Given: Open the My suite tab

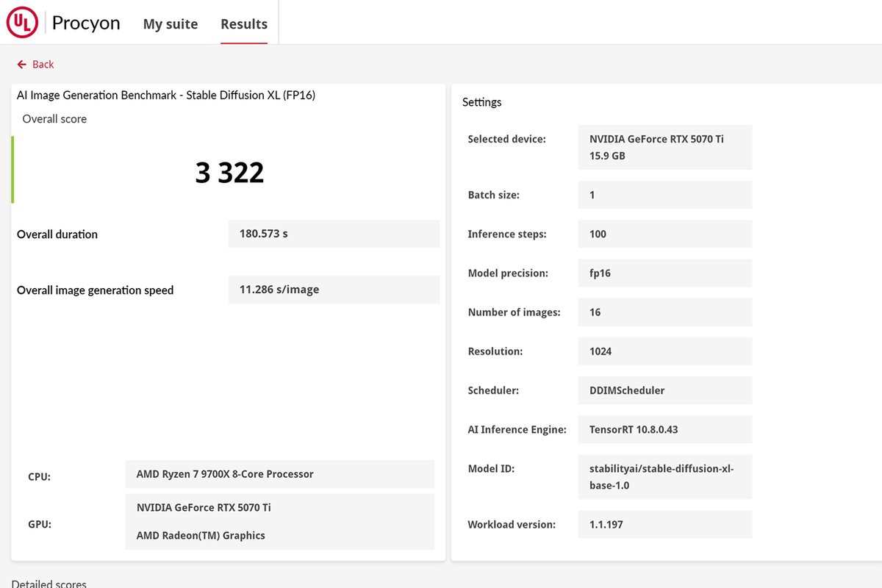Looking at the screenshot, I should [171, 24].
